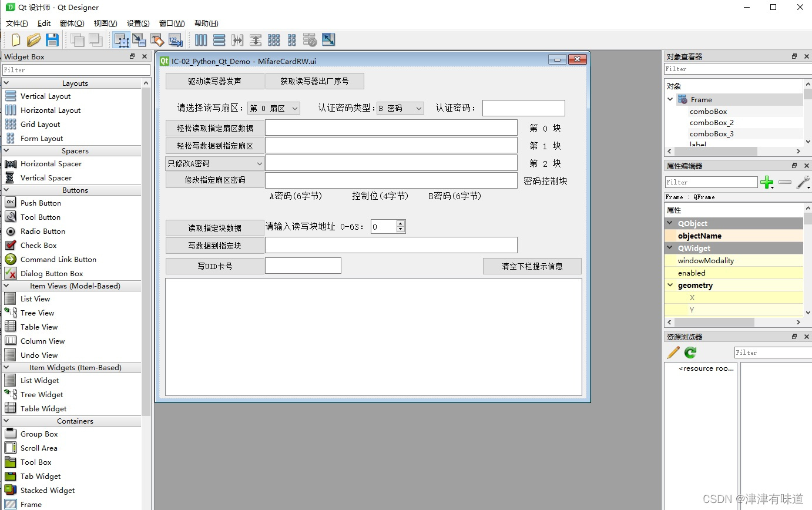The height and width of the screenshot is (510, 812).
Task: Open the 文件(F) menu
Action: click(x=17, y=24)
